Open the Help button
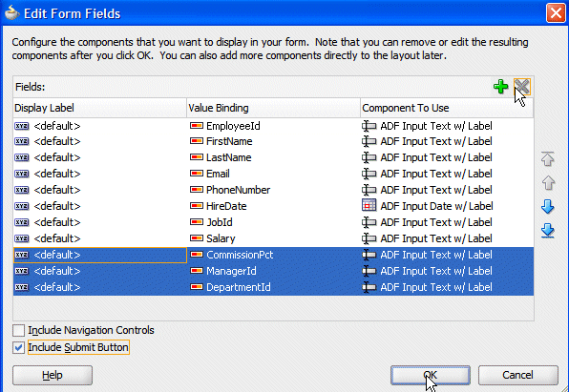 point(53,375)
